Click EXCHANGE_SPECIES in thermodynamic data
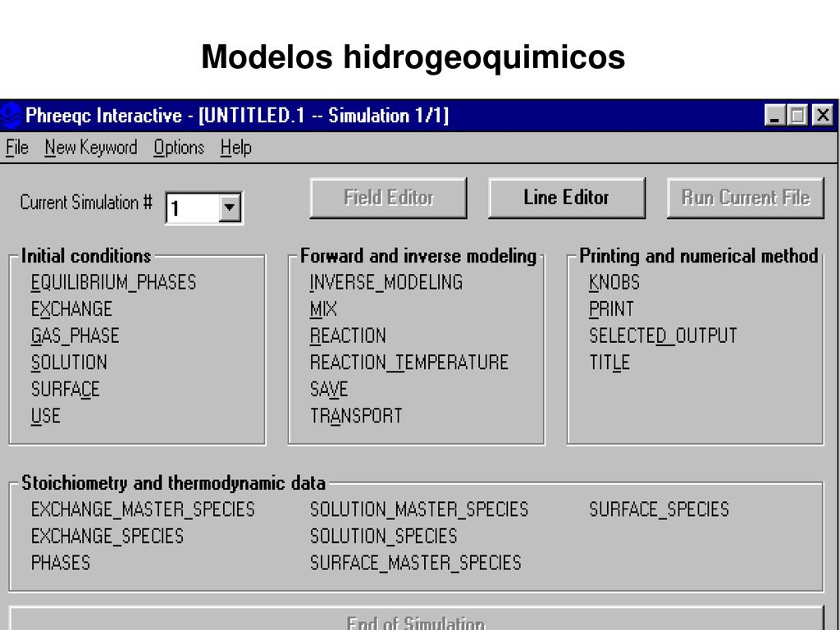 pos(107,536)
